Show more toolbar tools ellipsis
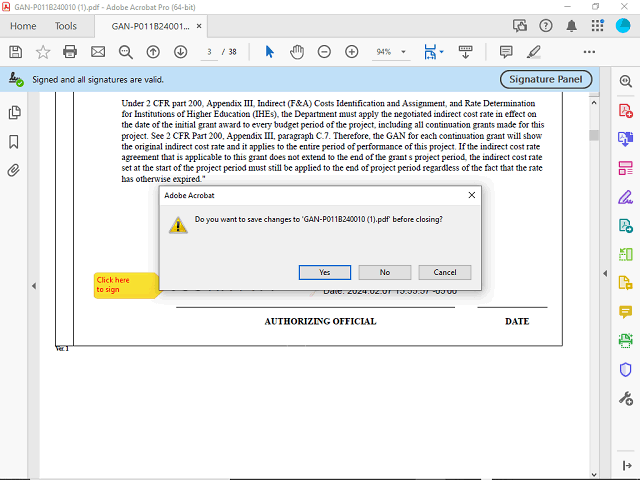Screen dimensions: 640x480 pos(589,52)
